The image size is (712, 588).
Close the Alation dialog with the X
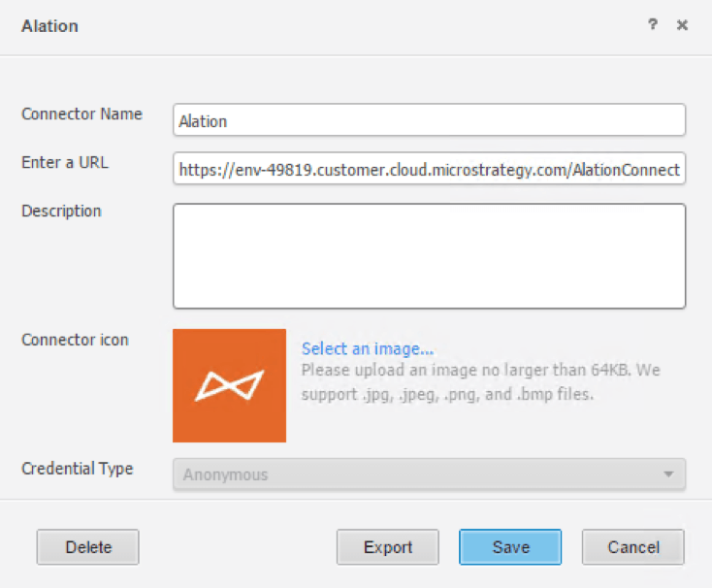(682, 25)
